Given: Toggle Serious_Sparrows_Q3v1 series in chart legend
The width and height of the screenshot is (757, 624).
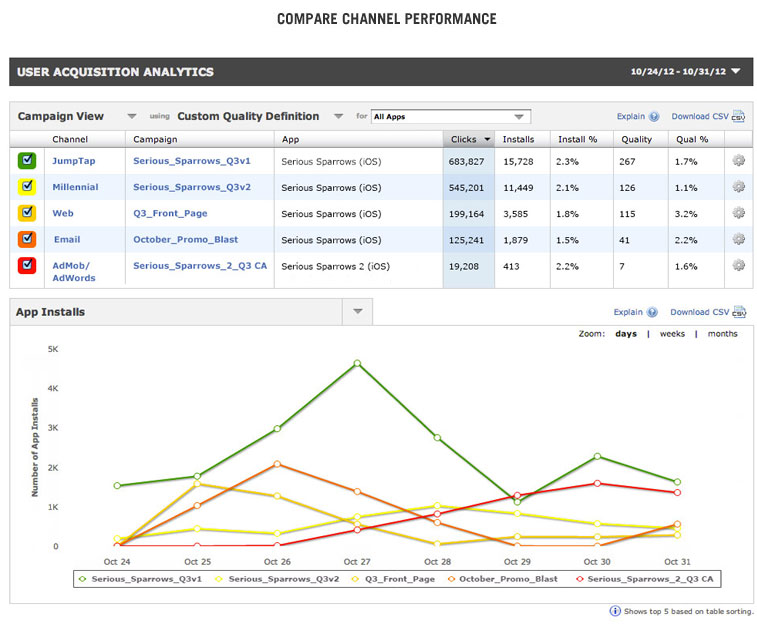Looking at the screenshot, I should (x=140, y=579).
